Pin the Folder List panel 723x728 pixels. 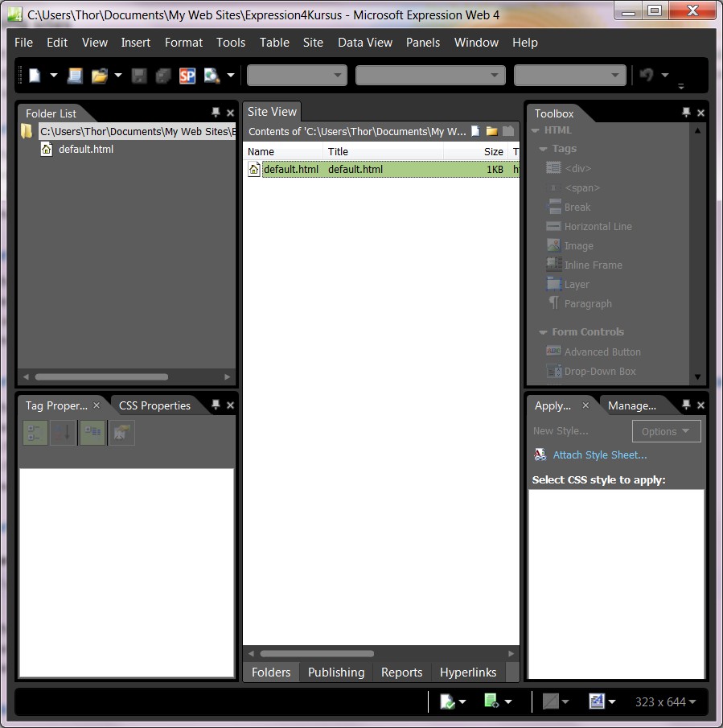(x=216, y=112)
